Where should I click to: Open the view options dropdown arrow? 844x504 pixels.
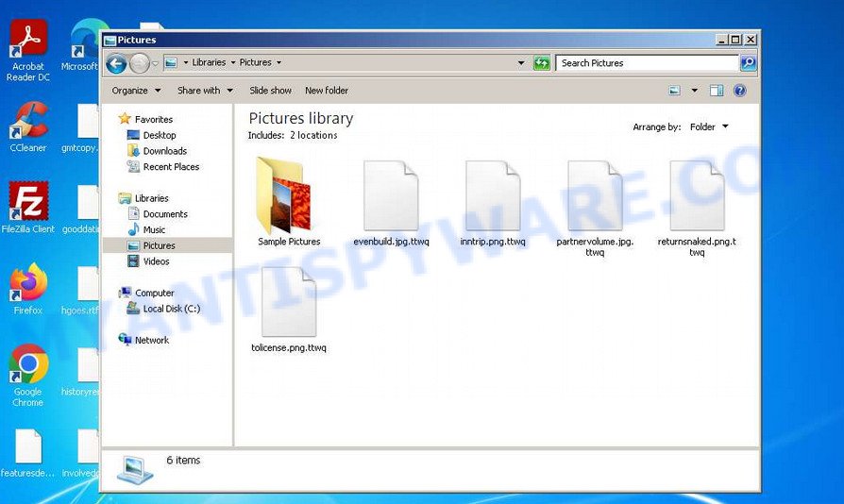[694, 91]
